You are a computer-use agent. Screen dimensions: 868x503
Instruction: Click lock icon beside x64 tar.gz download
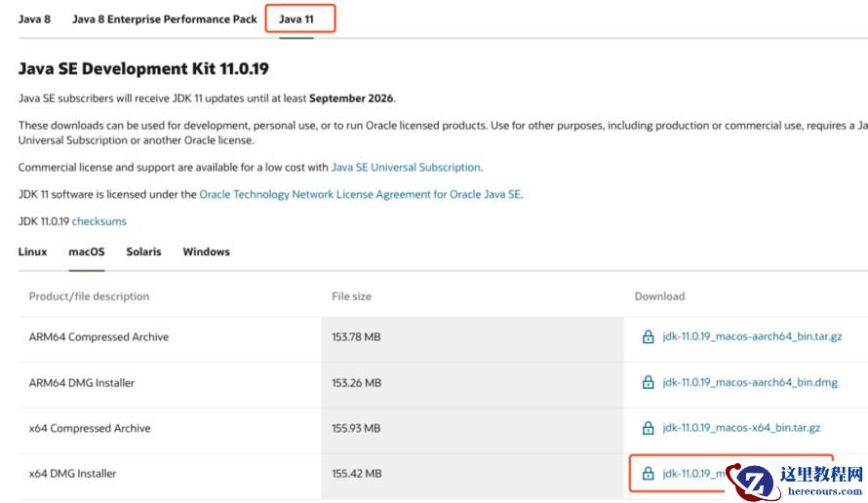tap(648, 428)
